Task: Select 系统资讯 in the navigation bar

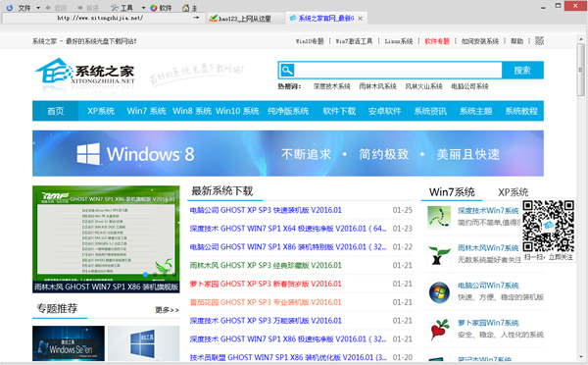Action: (x=430, y=111)
